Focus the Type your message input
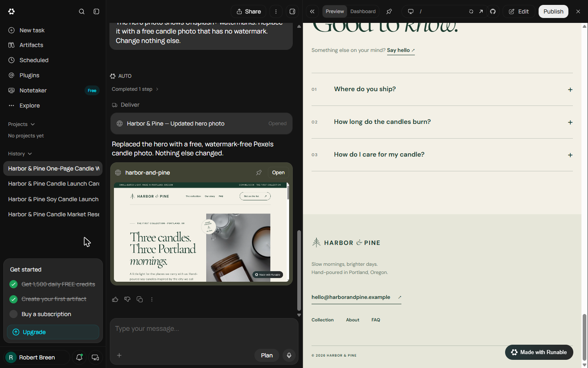The width and height of the screenshot is (588, 368). pyautogui.click(x=204, y=329)
